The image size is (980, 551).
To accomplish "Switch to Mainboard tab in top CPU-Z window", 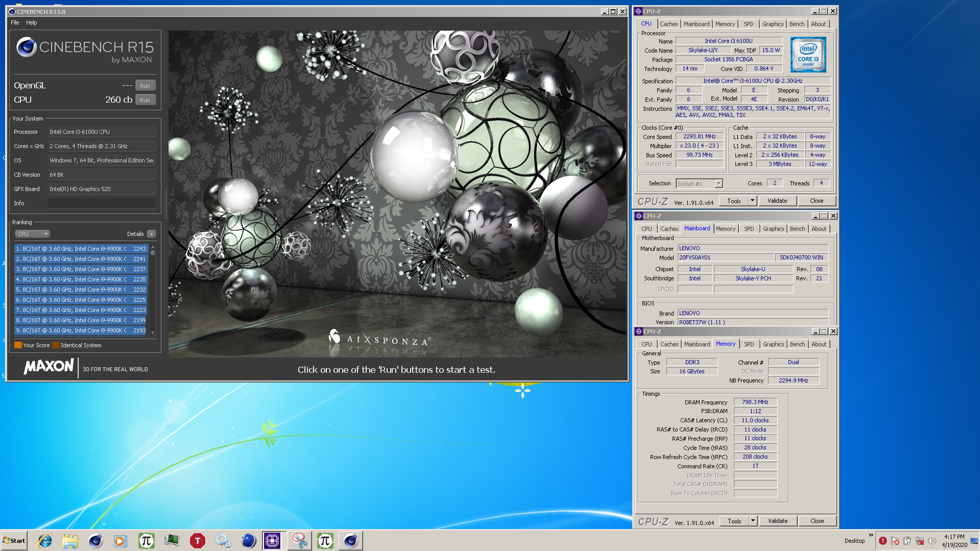I will (696, 24).
